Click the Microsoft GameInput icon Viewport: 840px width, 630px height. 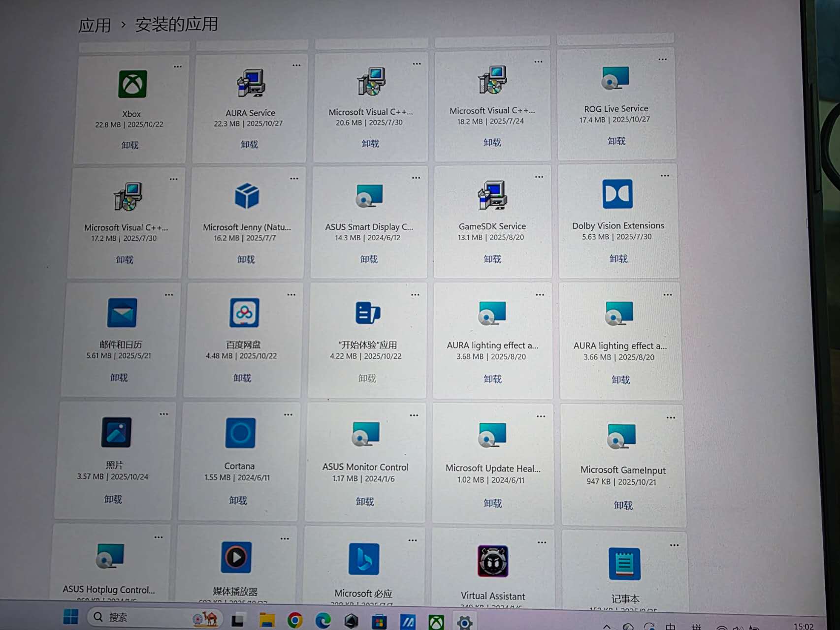(x=621, y=437)
